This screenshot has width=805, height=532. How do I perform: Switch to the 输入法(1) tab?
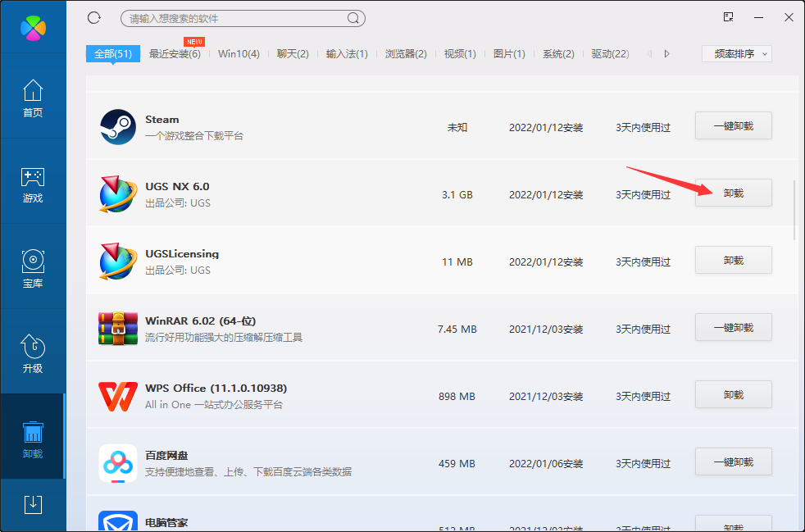tap(347, 54)
